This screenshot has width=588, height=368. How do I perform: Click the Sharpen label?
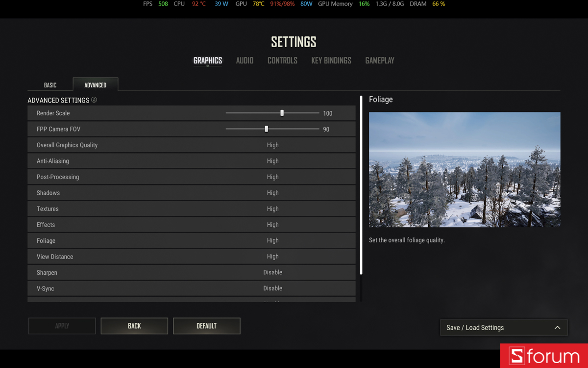[x=47, y=273]
